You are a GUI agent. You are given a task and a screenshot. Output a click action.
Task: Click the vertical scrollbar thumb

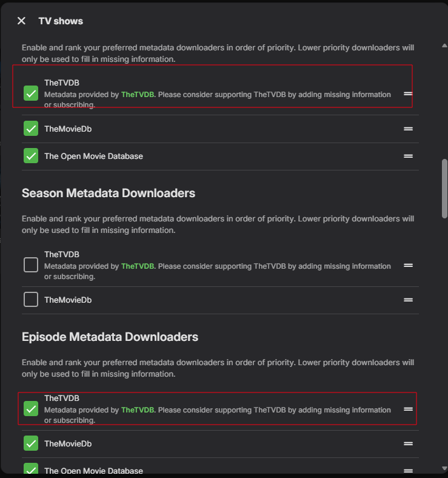tap(444, 188)
